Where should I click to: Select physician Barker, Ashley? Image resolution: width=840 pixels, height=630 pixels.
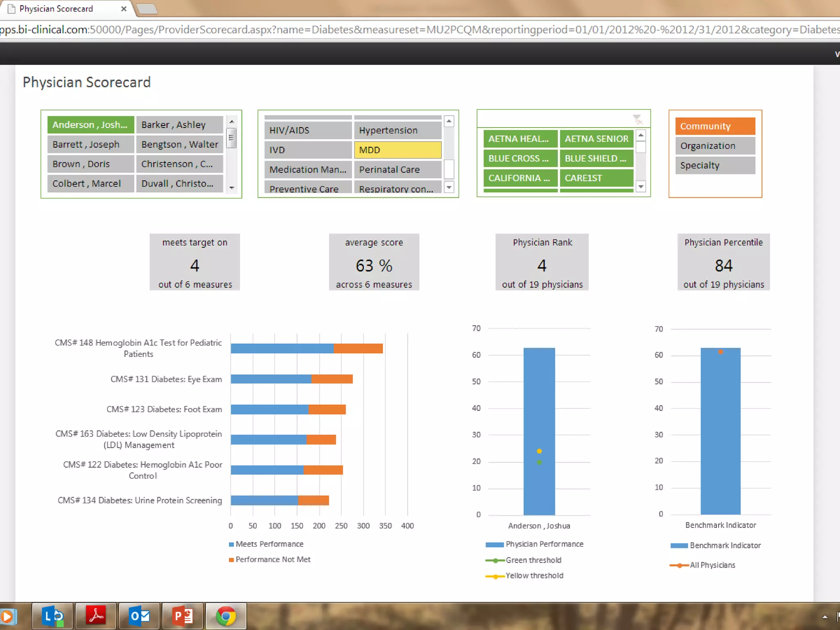(179, 125)
